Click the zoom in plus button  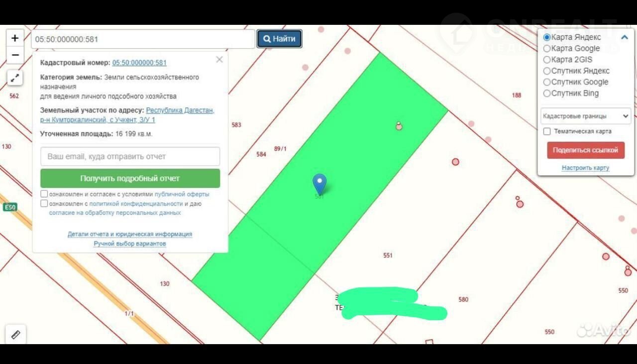pyautogui.click(x=15, y=38)
